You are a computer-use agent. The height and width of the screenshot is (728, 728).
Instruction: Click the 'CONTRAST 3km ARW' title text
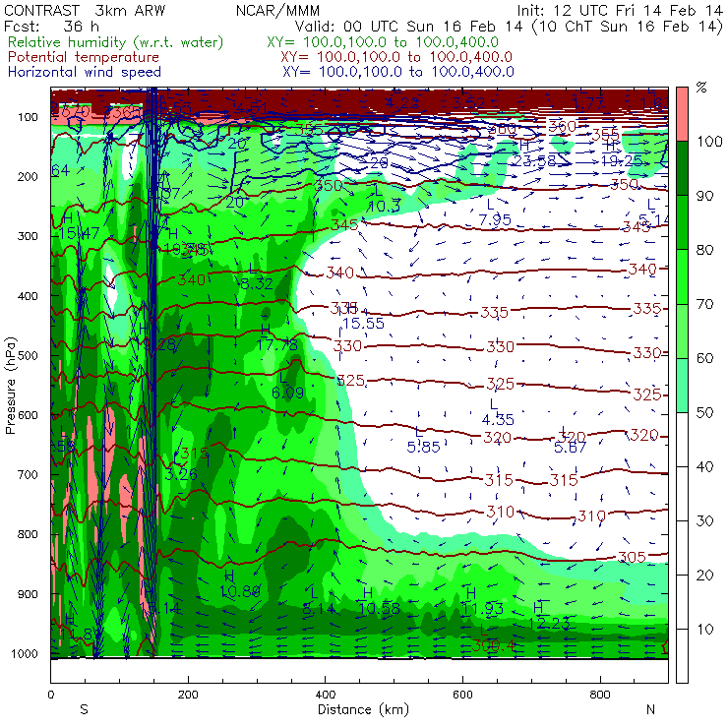tap(85, 10)
